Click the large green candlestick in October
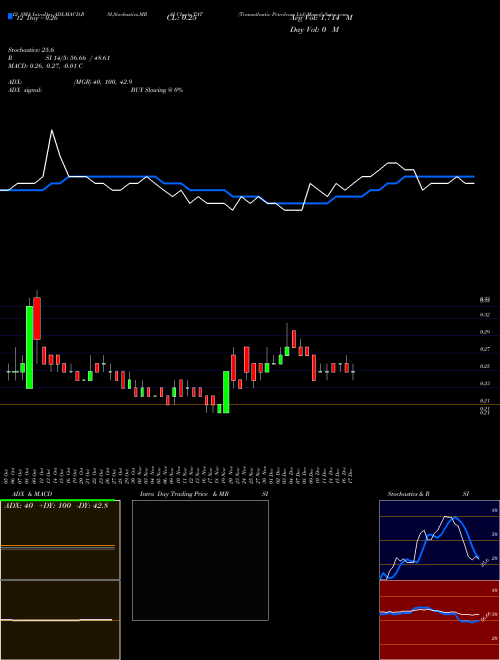Image resolution: width=500 pixels, height=660 pixels. (x=29, y=347)
